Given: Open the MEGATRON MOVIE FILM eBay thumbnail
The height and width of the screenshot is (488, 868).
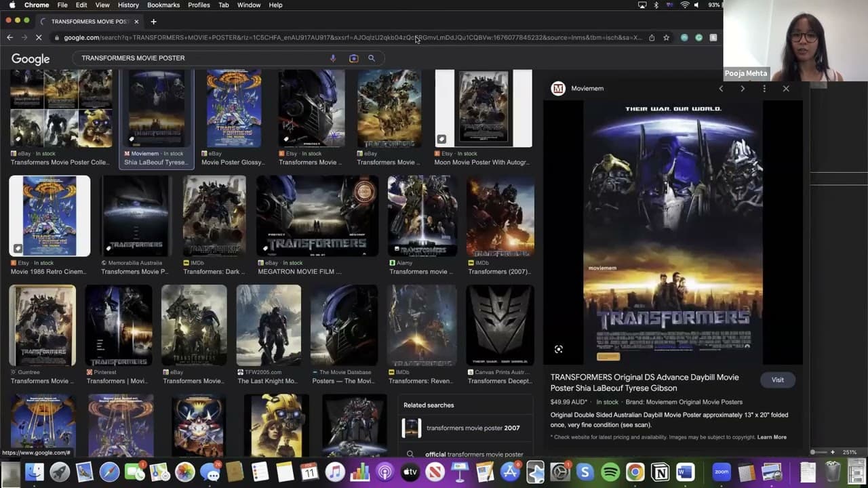Looking at the screenshot, I should click(317, 216).
